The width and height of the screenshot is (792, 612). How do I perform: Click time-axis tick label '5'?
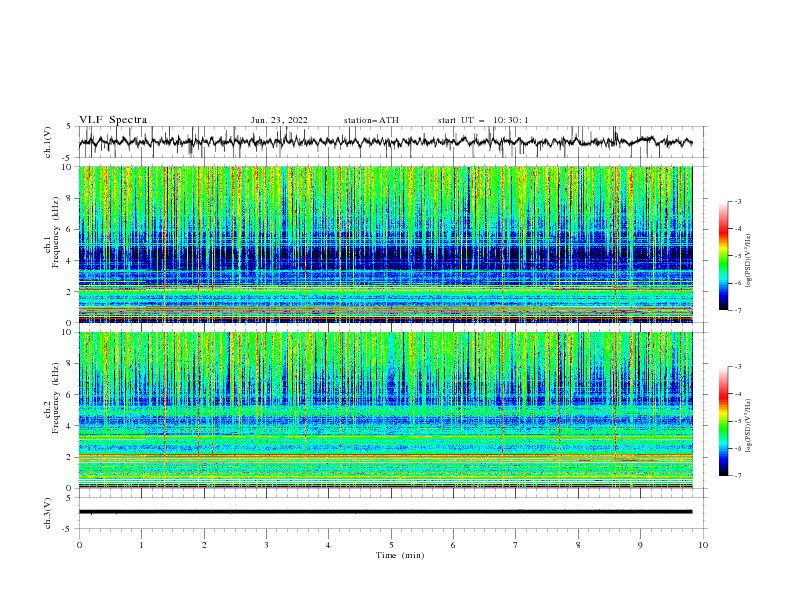tap(391, 545)
